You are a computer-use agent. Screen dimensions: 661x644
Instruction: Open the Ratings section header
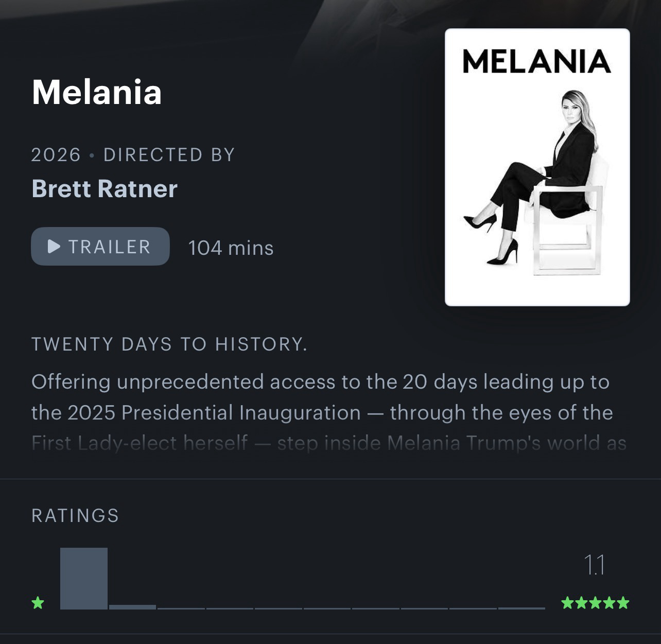coord(75,515)
